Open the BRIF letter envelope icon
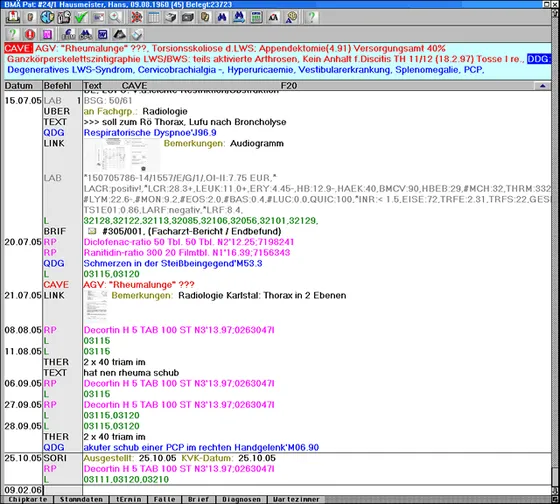This screenshot has height=504, width=560. click(92, 231)
